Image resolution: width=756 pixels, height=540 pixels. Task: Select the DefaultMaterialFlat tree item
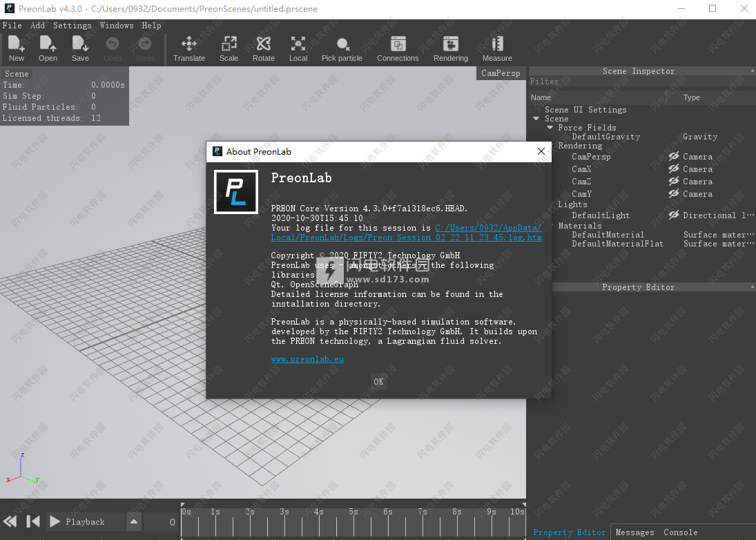pos(618,244)
